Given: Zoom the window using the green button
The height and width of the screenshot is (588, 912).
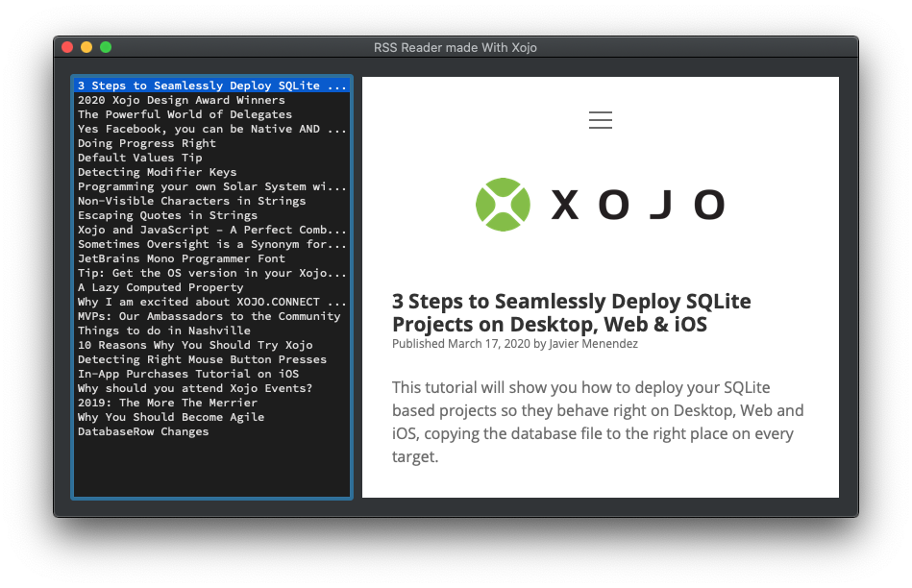Looking at the screenshot, I should click(x=106, y=47).
